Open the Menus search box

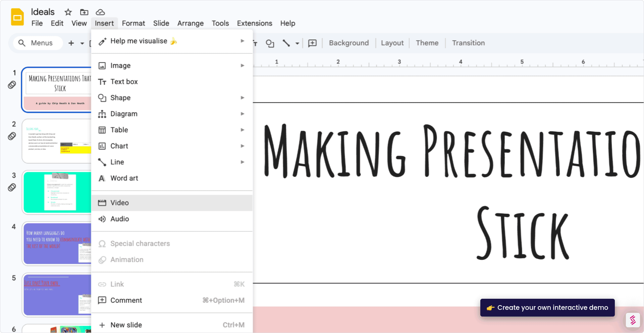[x=38, y=43]
